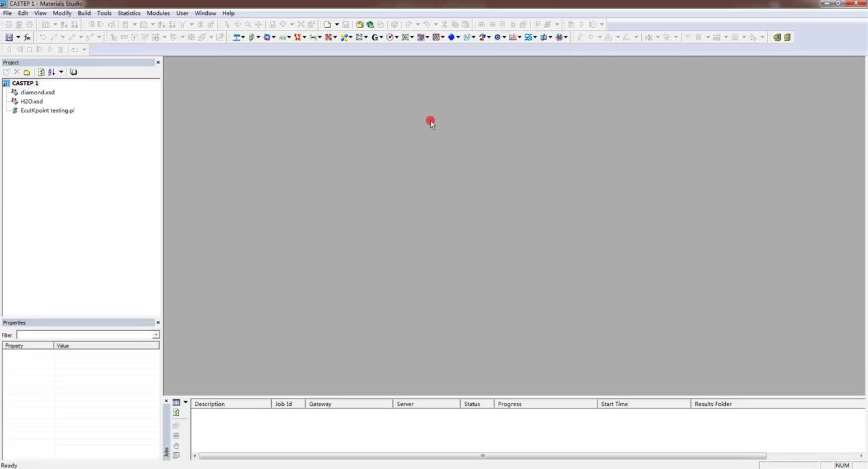Open the Build menu

(x=84, y=13)
